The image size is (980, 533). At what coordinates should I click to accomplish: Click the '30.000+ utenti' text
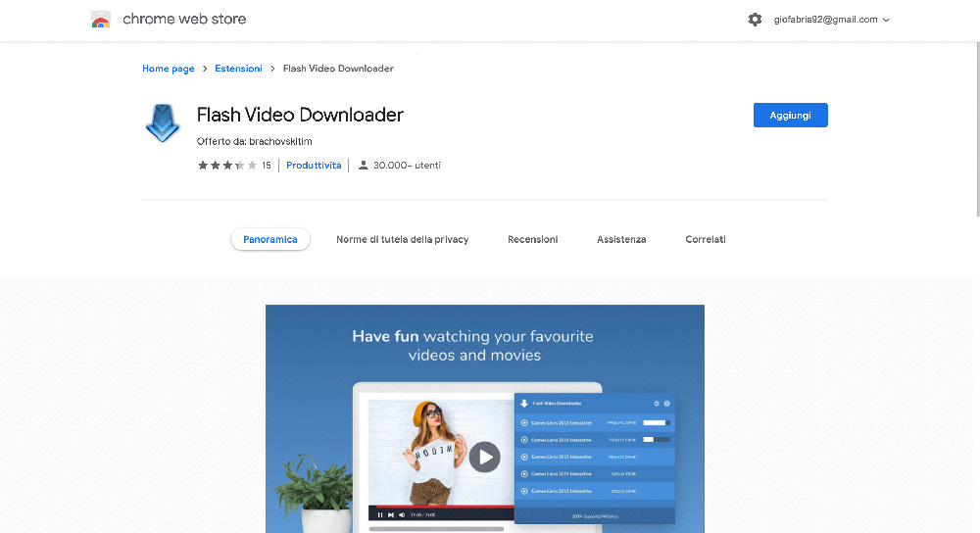click(407, 165)
